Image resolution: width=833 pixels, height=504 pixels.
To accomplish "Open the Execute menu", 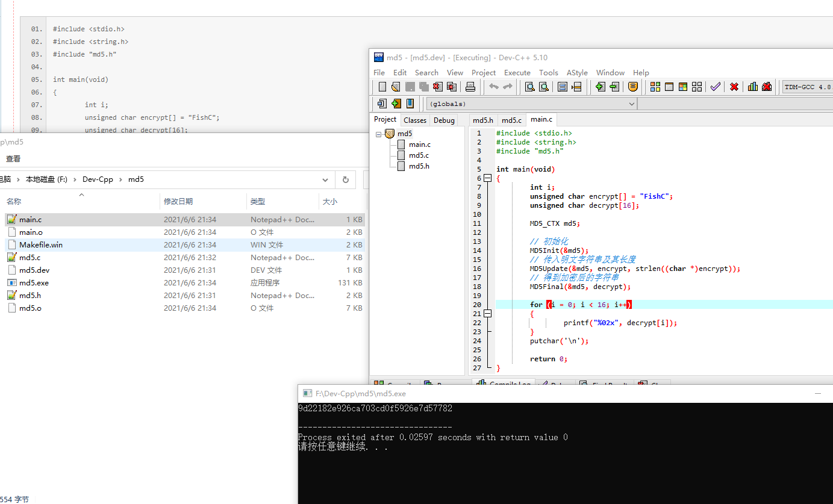I will coord(517,72).
